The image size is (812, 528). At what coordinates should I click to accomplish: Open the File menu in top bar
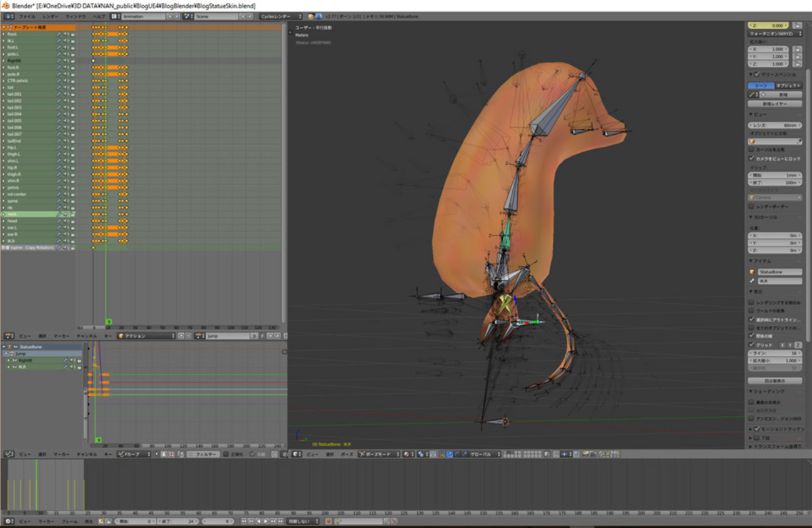coord(27,16)
